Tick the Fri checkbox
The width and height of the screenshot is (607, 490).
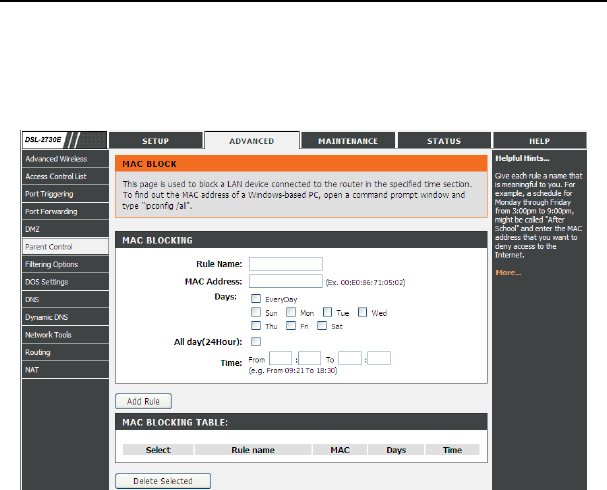(291, 326)
